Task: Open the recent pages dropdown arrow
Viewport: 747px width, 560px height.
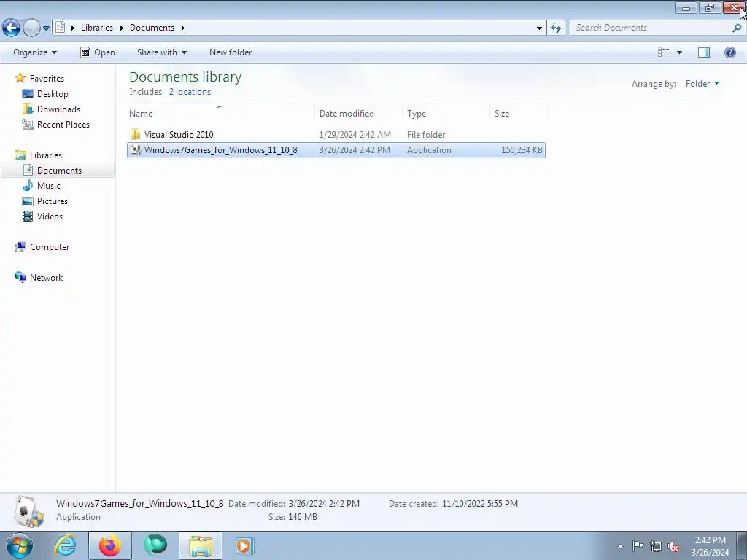Action: point(46,28)
